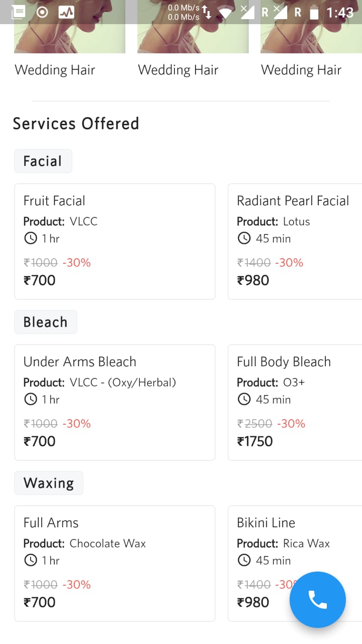362x644 pixels.
Task: Click the clock icon in Full Arms card
Action: click(31, 560)
